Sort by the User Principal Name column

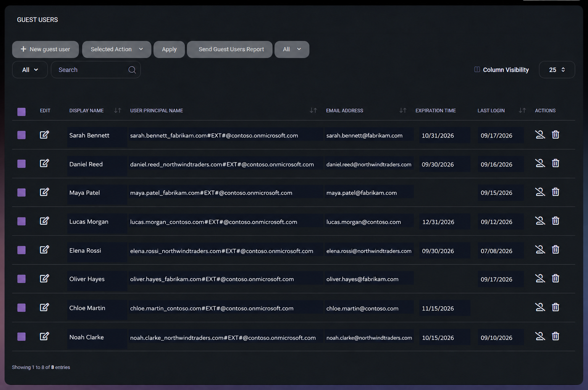(313, 110)
